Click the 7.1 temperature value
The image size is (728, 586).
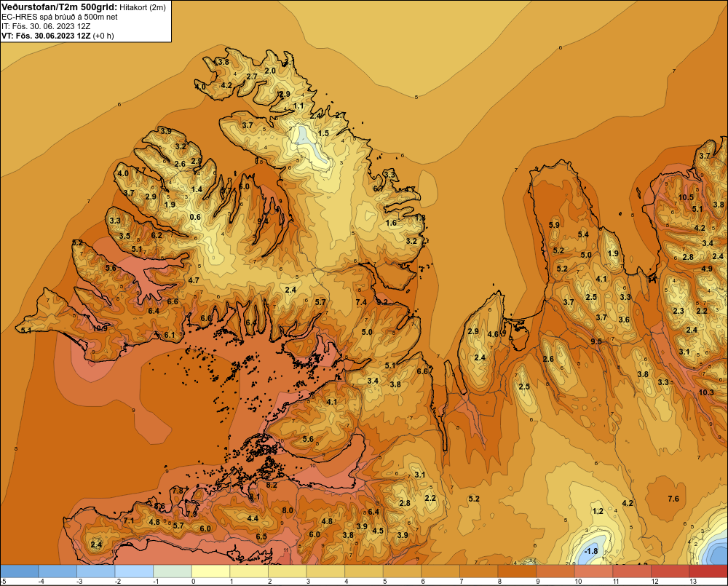click(129, 521)
